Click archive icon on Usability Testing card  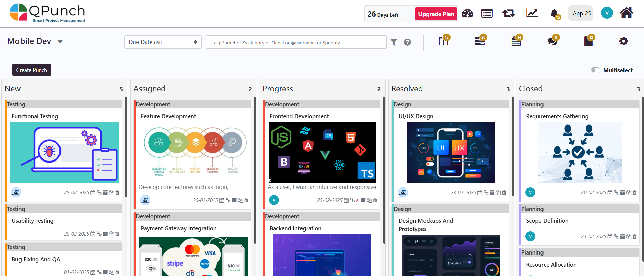click(105, 234)
